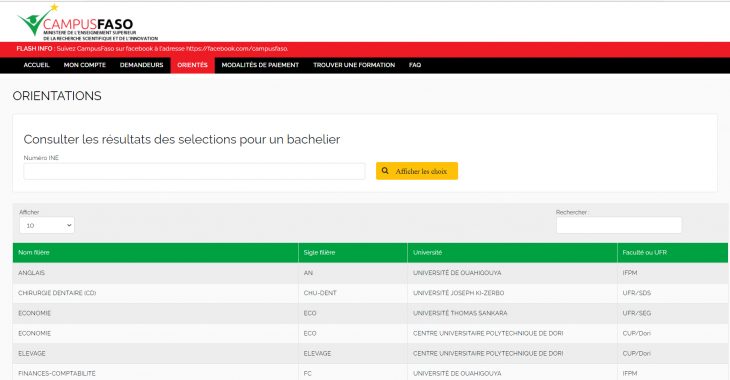Focus the Numéro INE input field

click(x=194, y=171)
